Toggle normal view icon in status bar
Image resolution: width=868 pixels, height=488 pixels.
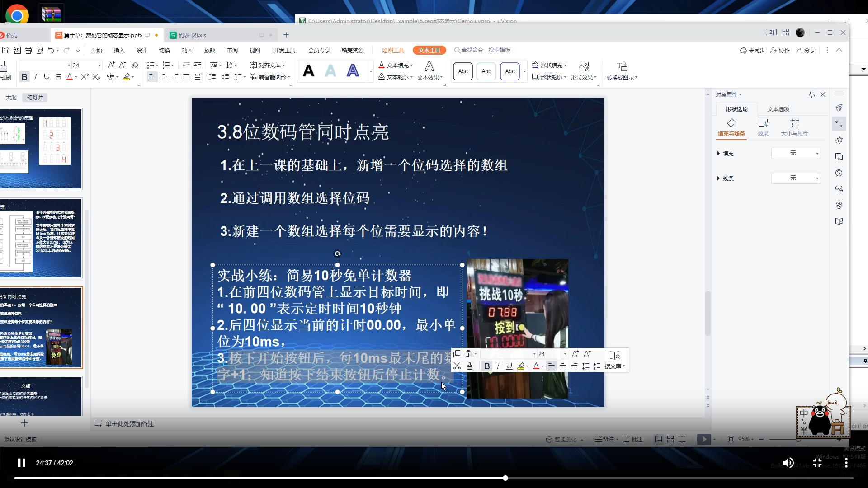[x=659, y=439]
